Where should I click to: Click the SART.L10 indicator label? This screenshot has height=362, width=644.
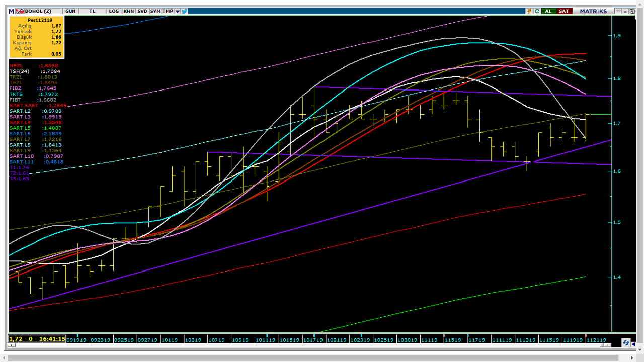22,156
